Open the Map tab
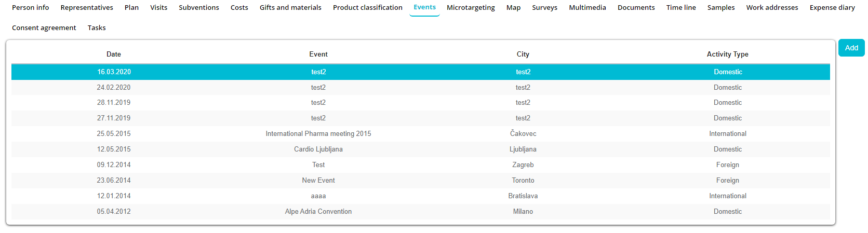The height and width of the screenshot is (233, 868). (x=513, y=8)
